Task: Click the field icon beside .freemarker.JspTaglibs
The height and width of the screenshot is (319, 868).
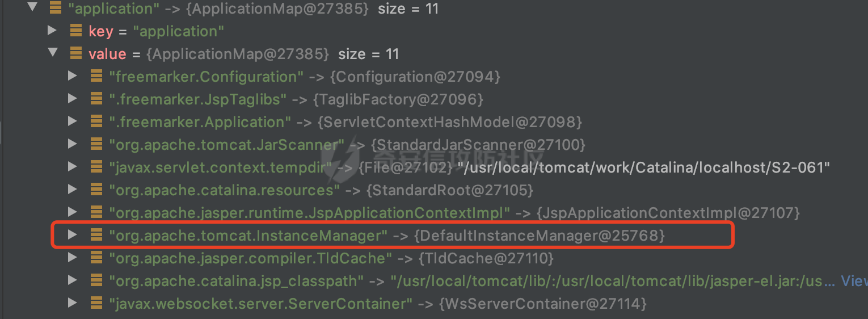Action: [x=96, y=99]
